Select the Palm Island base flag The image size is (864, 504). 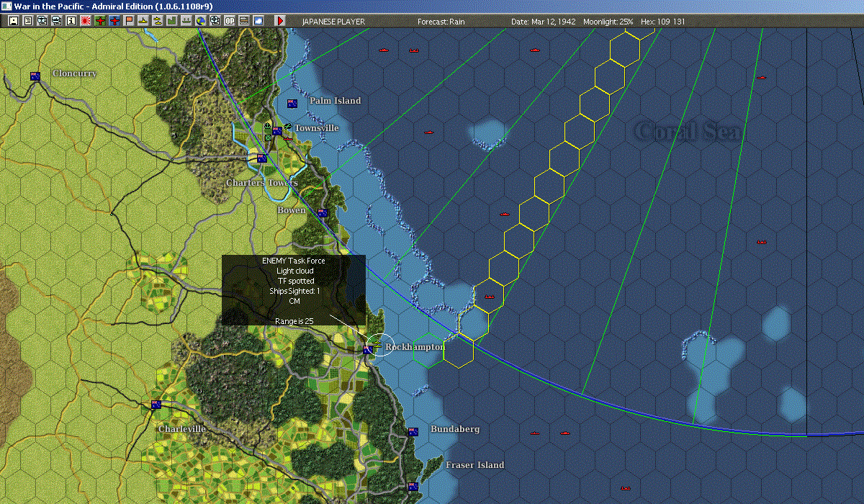coord(292,104)
